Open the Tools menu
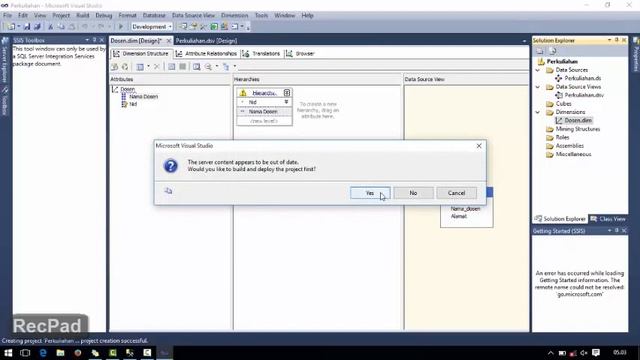The image size is (640, 360). coord(261,16)
